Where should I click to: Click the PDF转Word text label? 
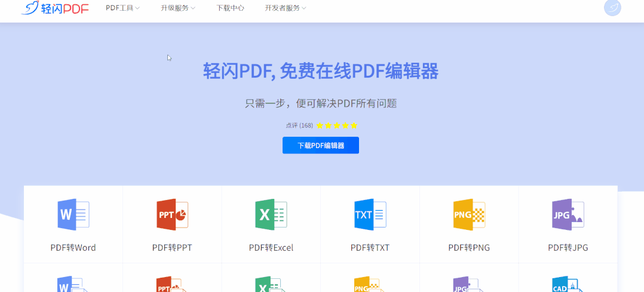click(x=73, y=248)
